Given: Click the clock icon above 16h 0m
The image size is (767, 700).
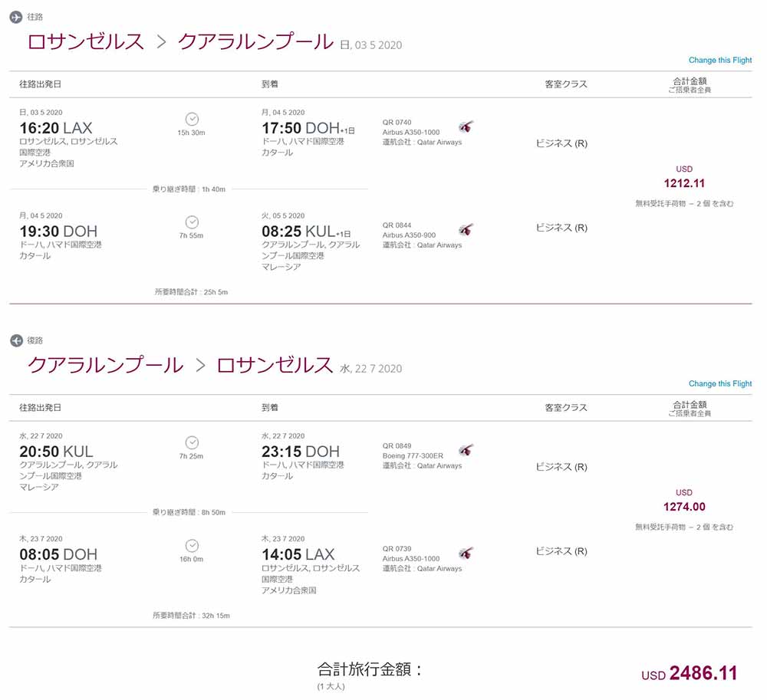Looking at the screenshot, I should [192, 545].
